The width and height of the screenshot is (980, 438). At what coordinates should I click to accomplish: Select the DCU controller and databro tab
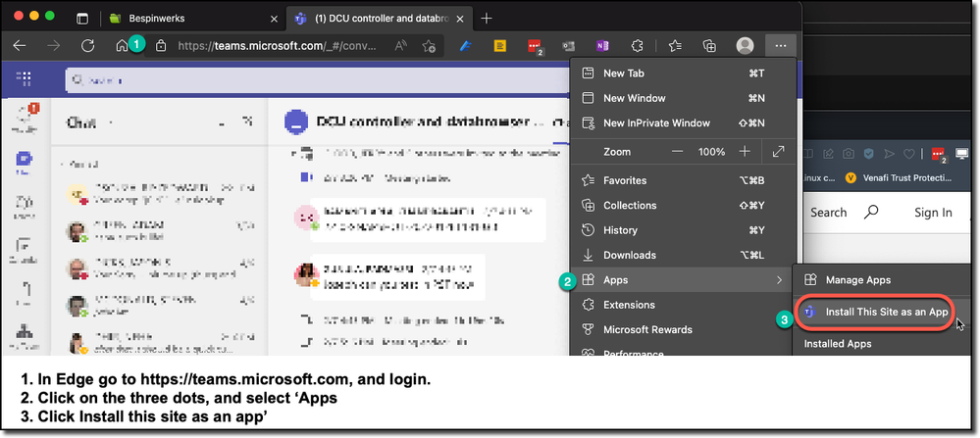(x=381, y=18)
